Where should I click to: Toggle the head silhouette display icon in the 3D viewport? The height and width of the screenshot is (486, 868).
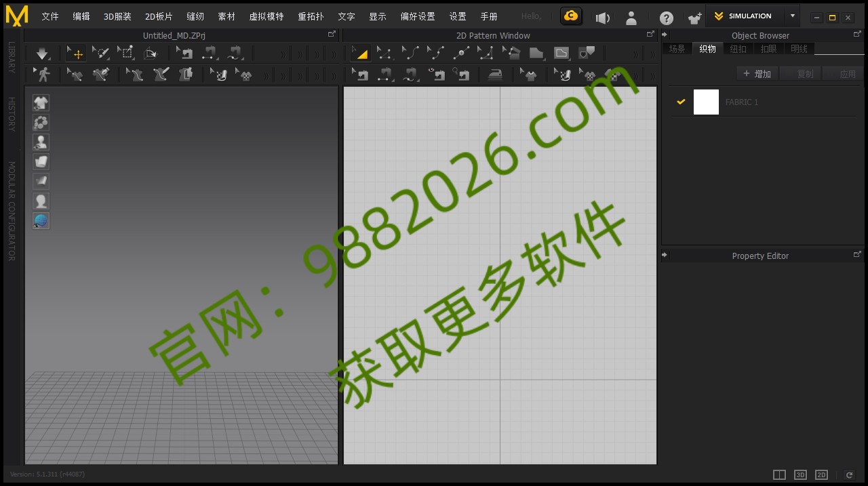click(x=41, y=201)
